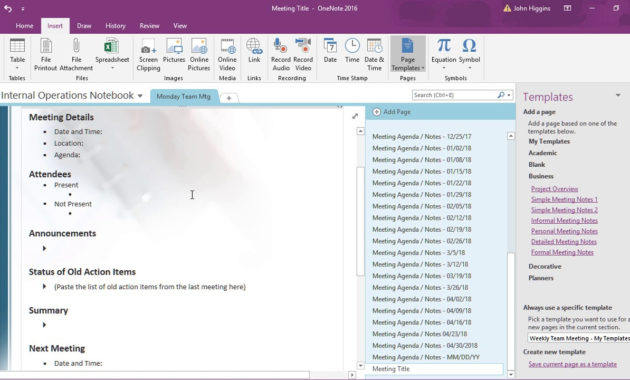This screenshot has height=380, width=630.
Task: Expand the Blank templates category
Action: (x=537, y=165)
